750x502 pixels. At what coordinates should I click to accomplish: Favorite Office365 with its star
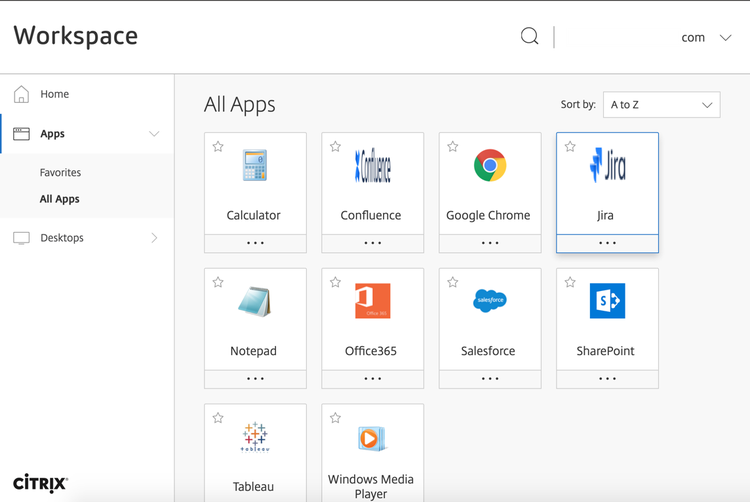point(335,282)
